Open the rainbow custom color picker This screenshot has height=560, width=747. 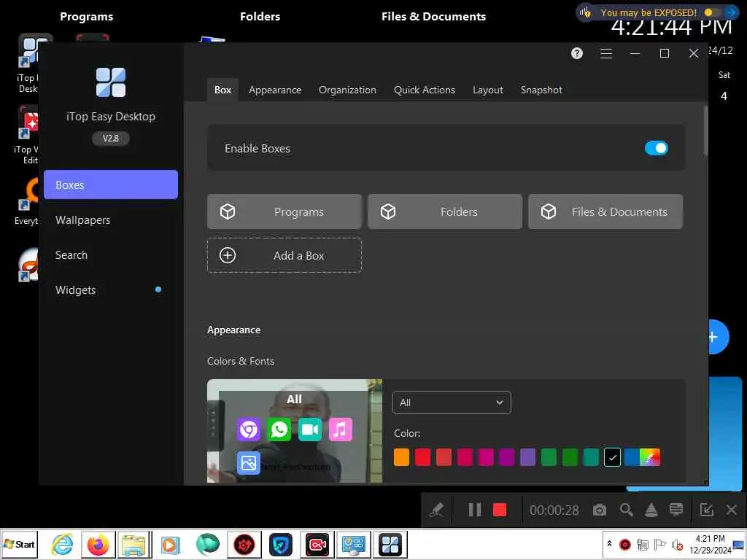point(650,457)
